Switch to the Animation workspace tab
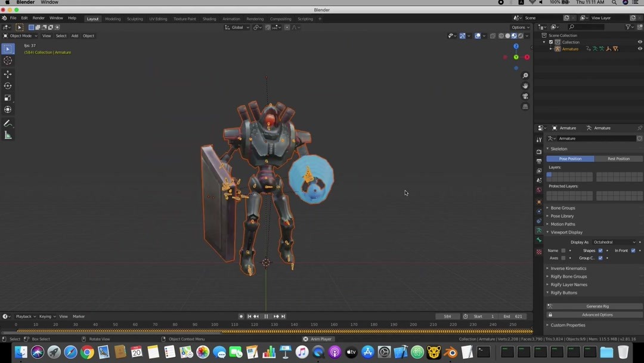The image size is (644, 363). click(231, 19)
